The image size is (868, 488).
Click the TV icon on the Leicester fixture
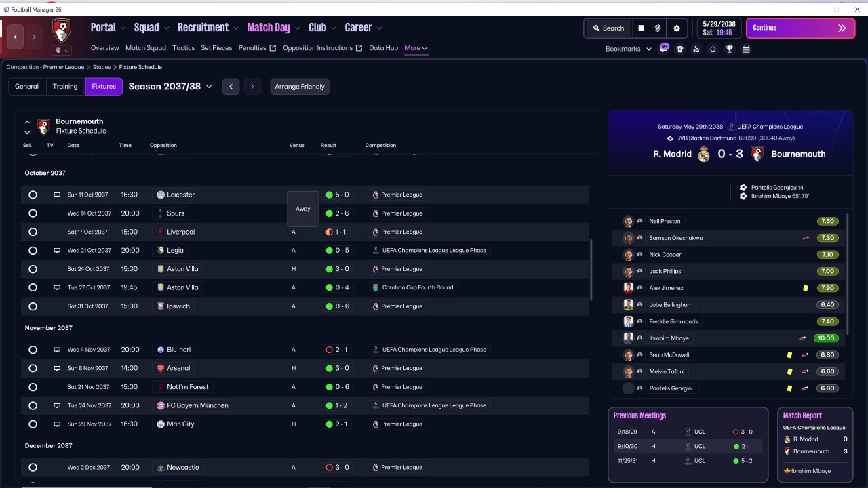pyautogui.click(x=58, y=195)
